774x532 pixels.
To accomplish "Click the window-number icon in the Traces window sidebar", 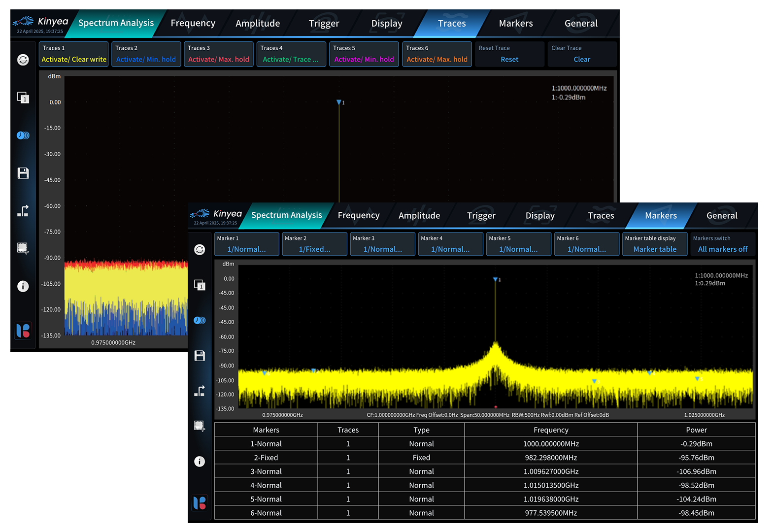I will 23,98.
